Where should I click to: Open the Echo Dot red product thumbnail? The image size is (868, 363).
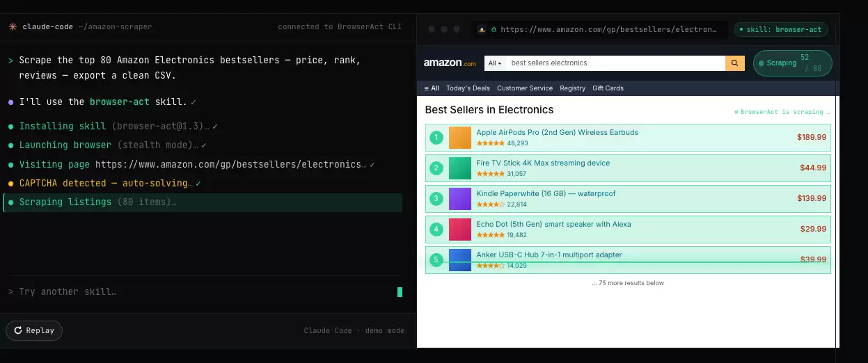click(460, 229)
